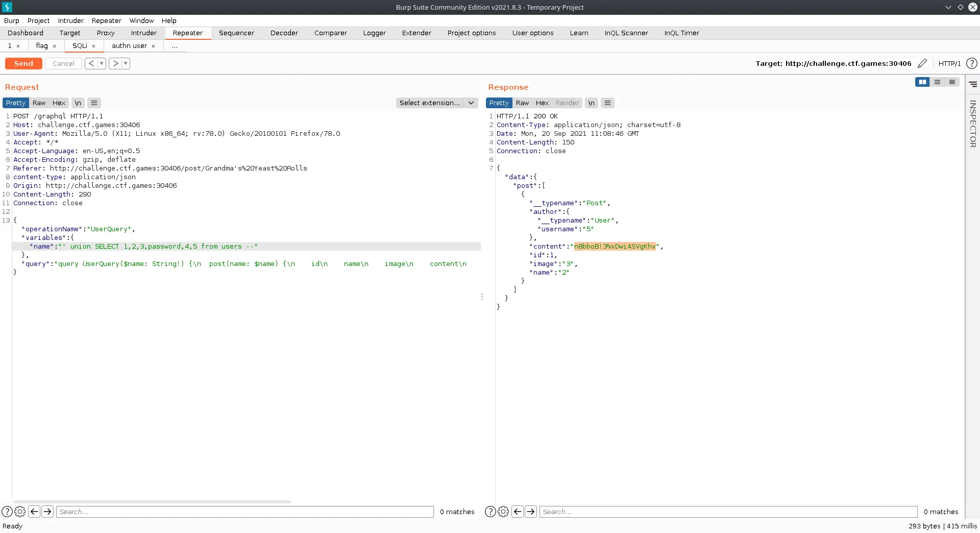
Task: Toggle non-printable characters in Request pane
Action: (x=78, y=103)
